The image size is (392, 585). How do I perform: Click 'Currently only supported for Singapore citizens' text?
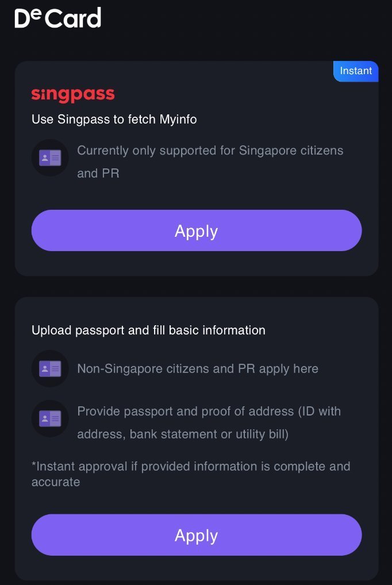click(x=210, y=151)
